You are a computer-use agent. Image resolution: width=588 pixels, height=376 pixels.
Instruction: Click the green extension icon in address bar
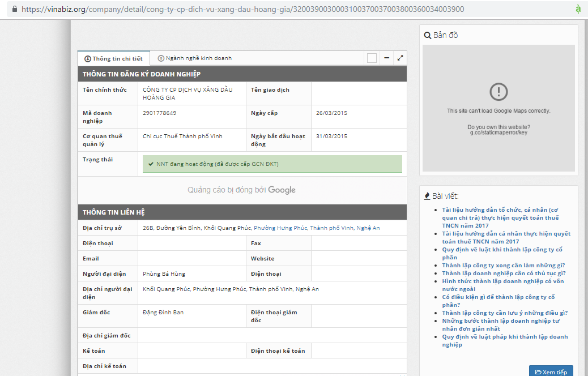(578, 8)
